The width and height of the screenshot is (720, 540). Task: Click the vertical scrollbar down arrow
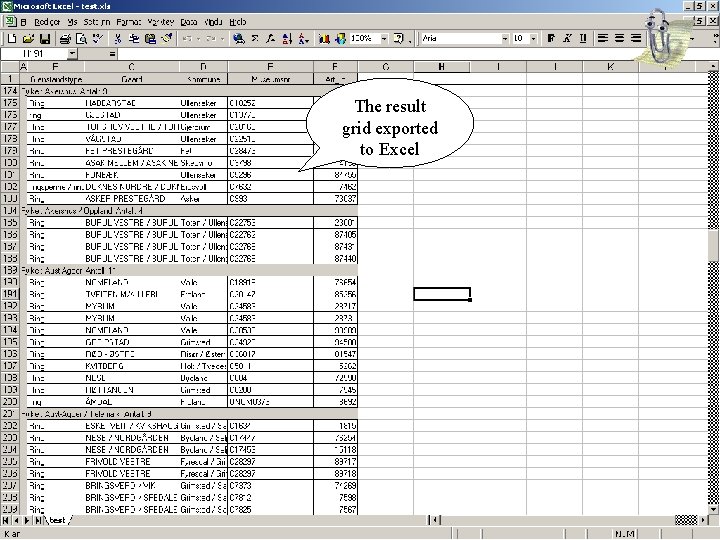(714, 509)
